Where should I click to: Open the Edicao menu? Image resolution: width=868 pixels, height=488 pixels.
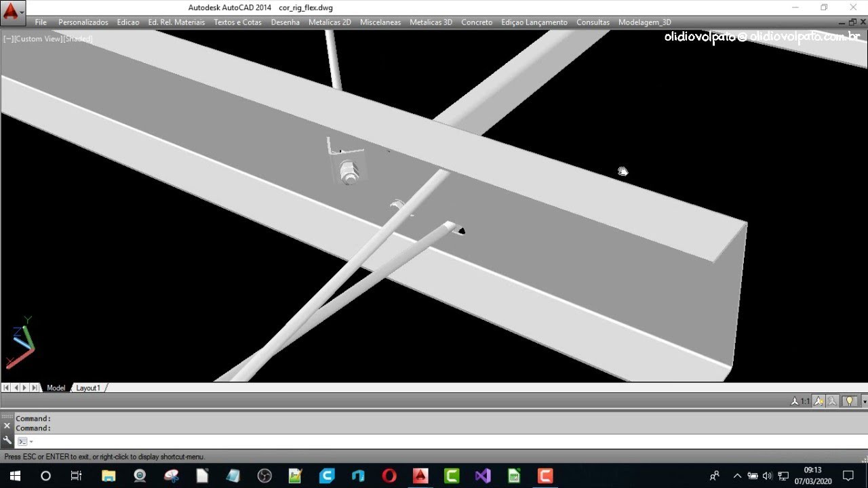pyautogui.click(x=128, y=22)
